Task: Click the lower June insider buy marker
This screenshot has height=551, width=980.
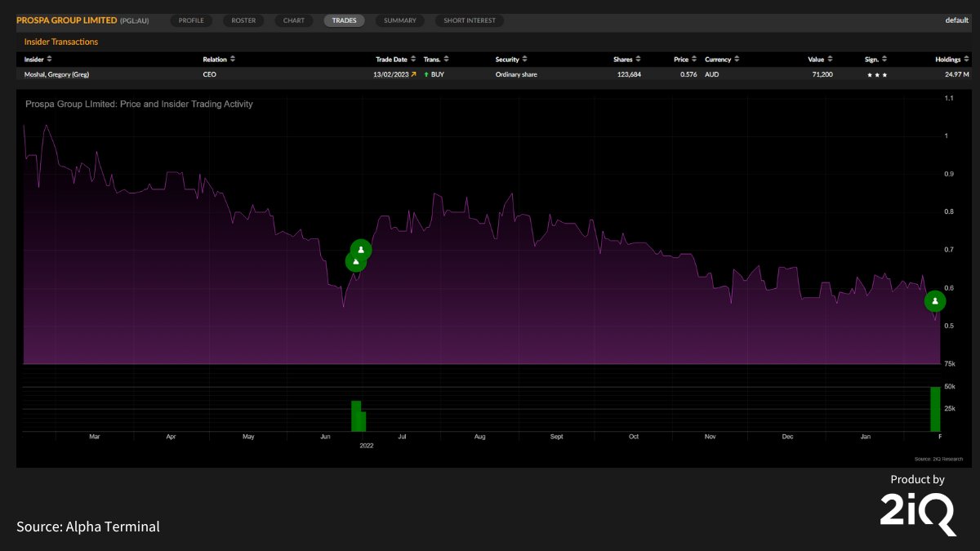Action: (x=355, y=261)
